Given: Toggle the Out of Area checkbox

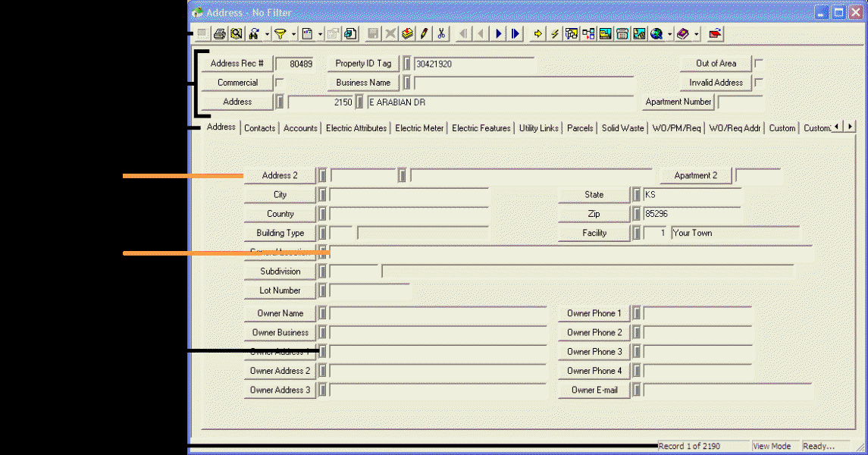Looking at the screenshot, I should (759, 64).
